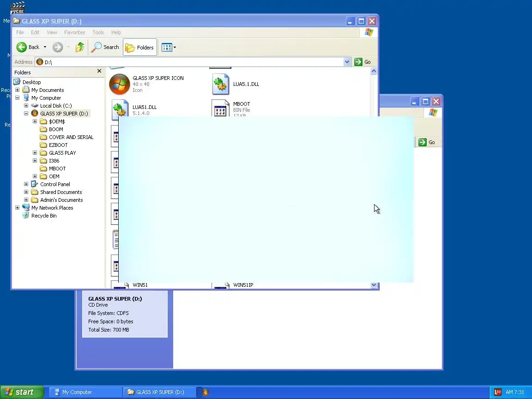Select the EZBOOT folder in tree
This screenshot has width=532, height=399.
click(58, 145)
